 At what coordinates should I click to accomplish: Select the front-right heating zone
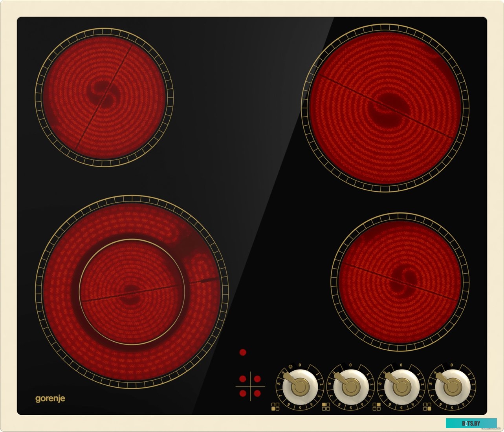click(x=400, y=278)
